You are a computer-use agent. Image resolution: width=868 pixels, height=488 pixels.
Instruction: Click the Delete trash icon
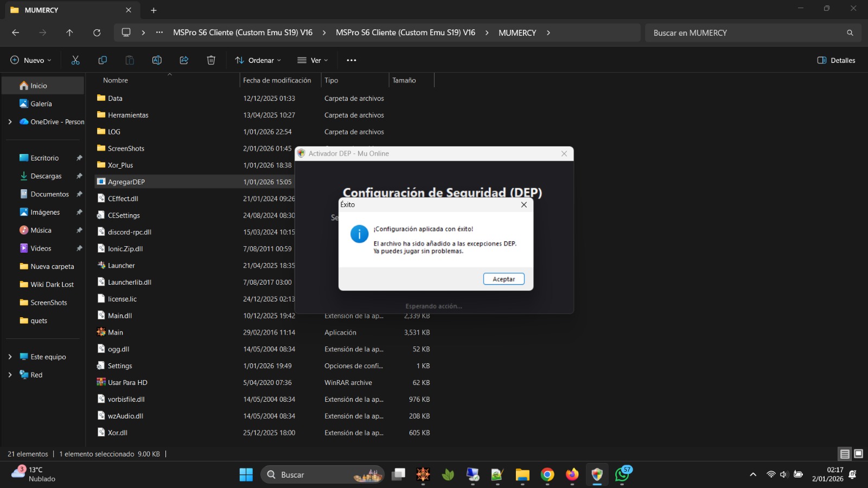click(x=211, y=60)
